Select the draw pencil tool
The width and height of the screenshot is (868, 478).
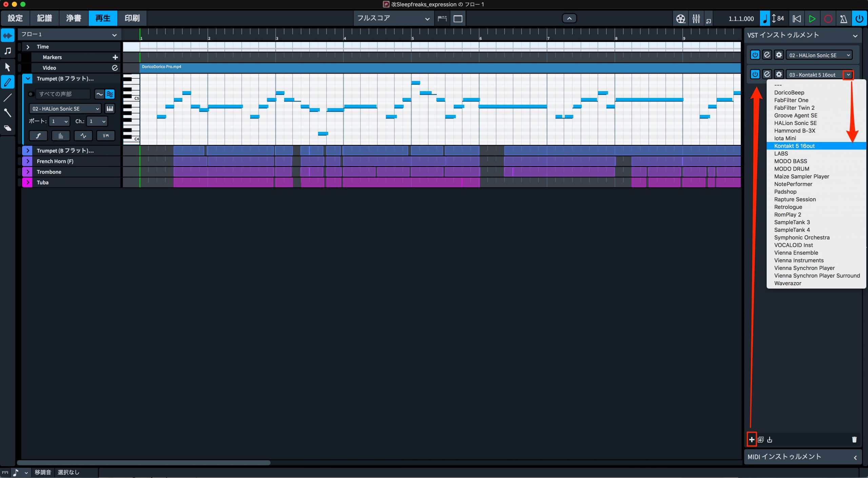[7, 82]
